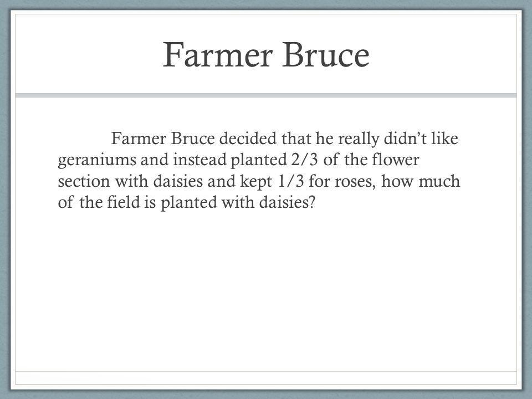Click the 'Farmer Bruce' slide title

click(266, 55)
